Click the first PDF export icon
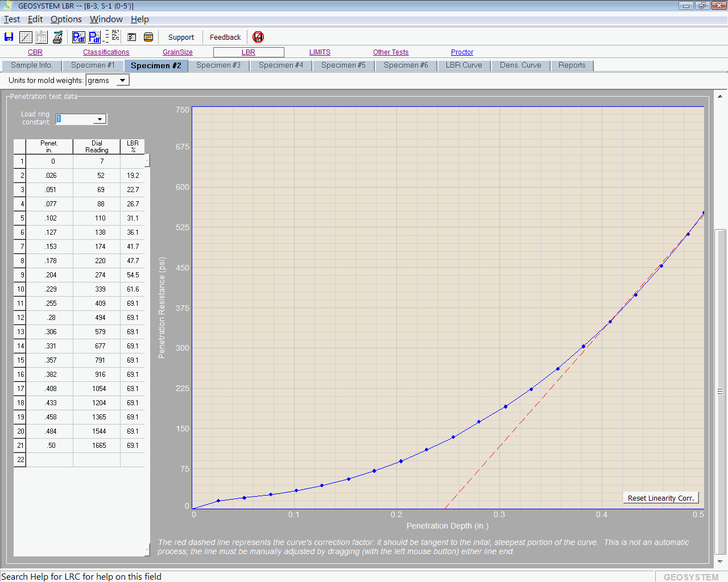 tap(78, 38)
